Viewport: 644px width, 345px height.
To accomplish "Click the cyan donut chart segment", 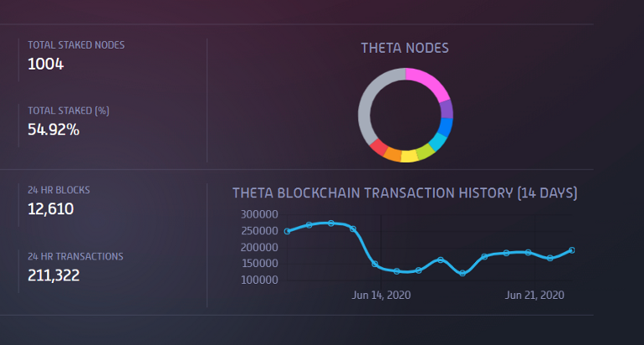I will [437, 142].
